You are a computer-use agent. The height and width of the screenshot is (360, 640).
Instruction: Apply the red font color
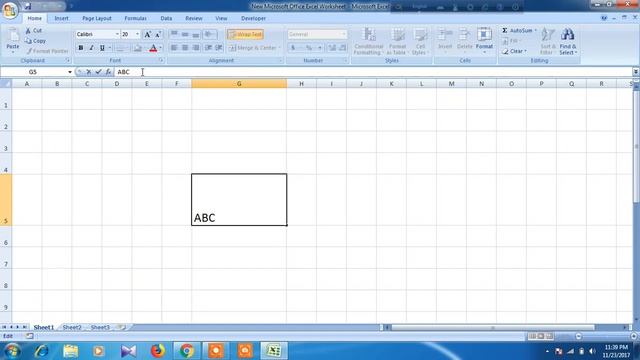coord(153,48)
